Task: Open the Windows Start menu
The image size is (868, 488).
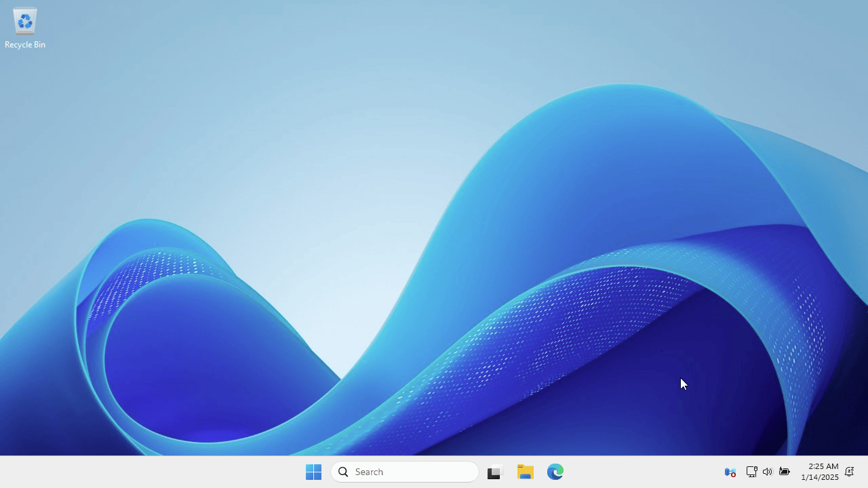Action: [x=313, y=471]
